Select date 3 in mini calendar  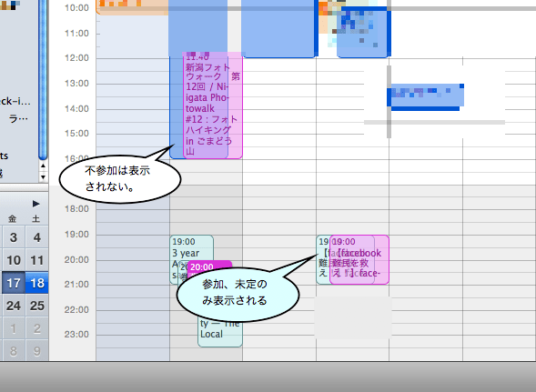[x=13, y=237]
